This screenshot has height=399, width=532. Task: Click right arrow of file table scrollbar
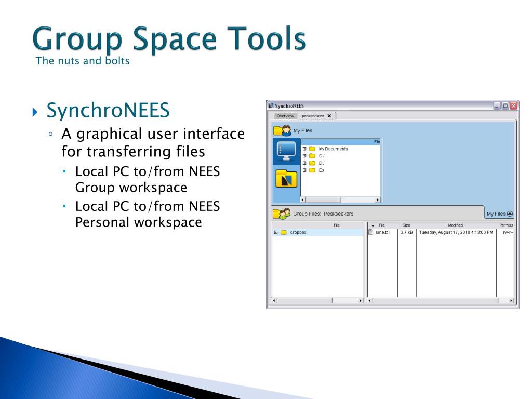tap(512, 300)
